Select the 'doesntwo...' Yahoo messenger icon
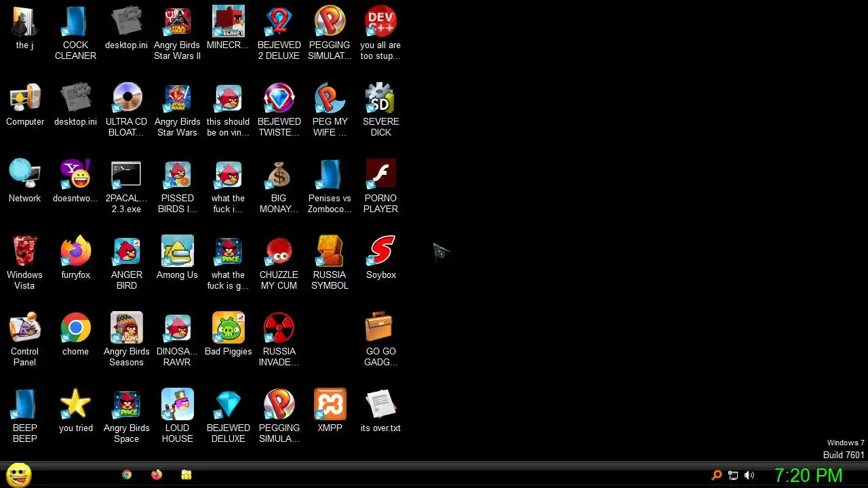The image size is (868, 488). [x=75, y=175]
